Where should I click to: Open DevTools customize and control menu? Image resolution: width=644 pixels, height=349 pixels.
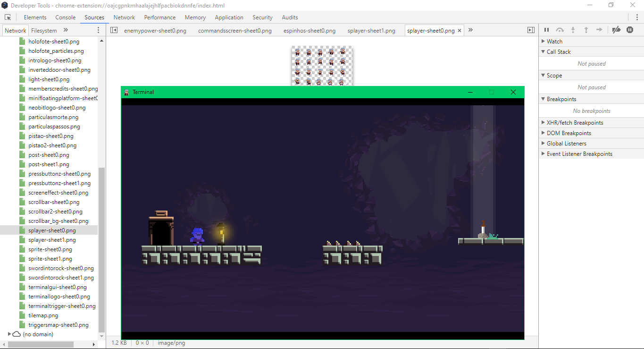click(637, 17)
